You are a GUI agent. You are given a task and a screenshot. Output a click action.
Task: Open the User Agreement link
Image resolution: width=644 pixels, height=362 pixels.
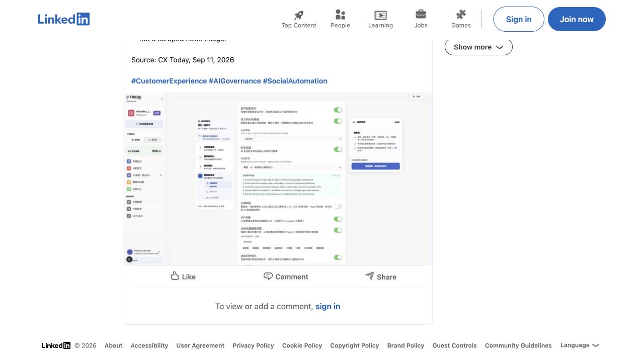pos(200,345)
